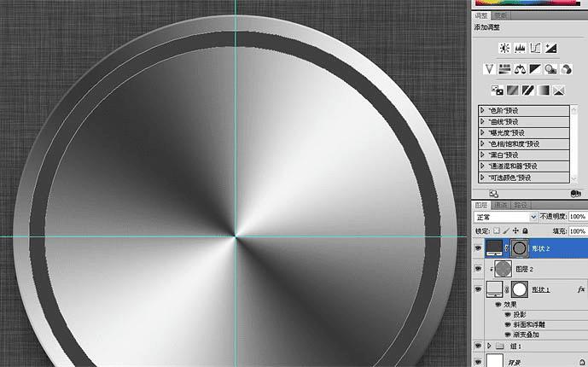
Task: Add an Invert adjustment
Action: point(498,90)
